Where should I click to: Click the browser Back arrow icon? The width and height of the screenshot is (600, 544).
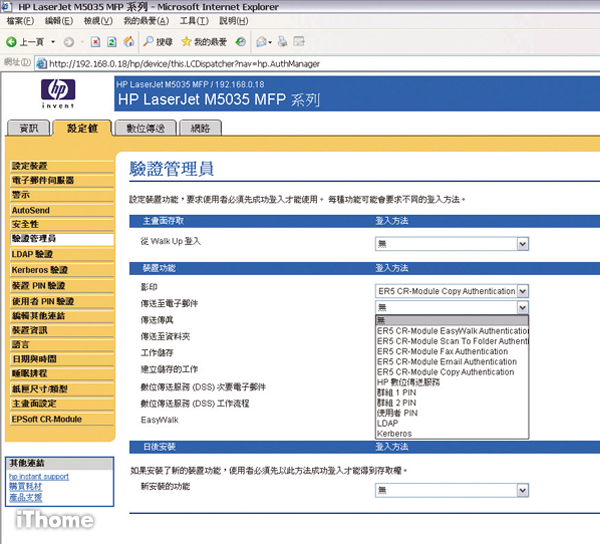pos(12,42)
